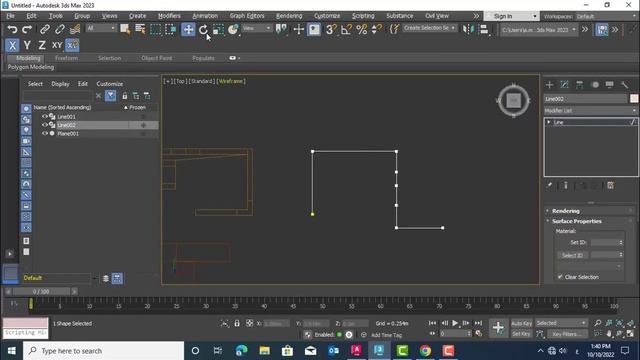
Task: Open the Modifier List dropdown
Action: coord(590,111)
